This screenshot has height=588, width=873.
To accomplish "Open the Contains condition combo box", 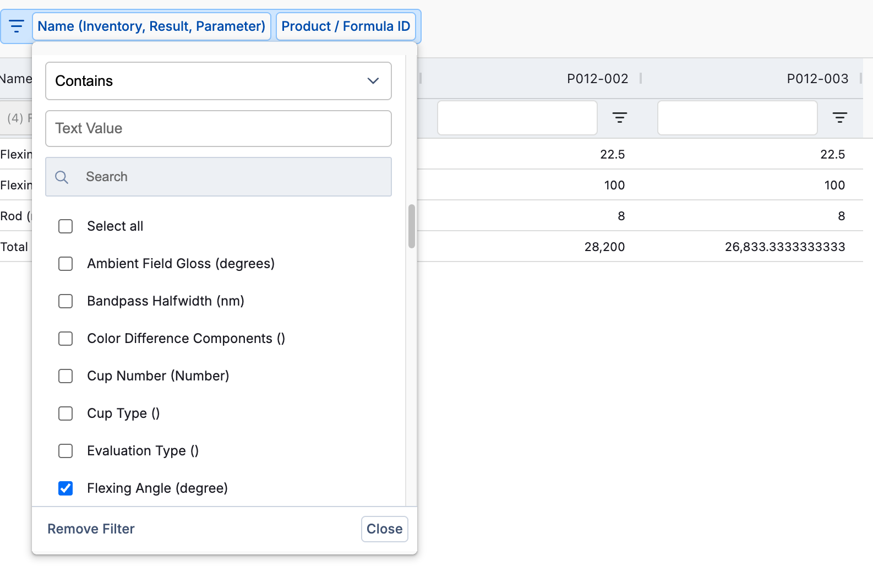I will click(218, 81).
